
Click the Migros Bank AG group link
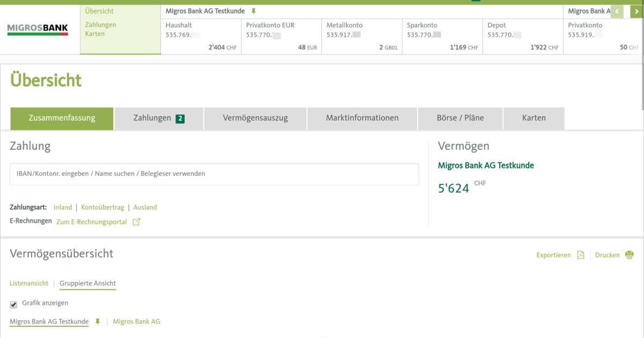pyautogui.click(x=136, y=321)
